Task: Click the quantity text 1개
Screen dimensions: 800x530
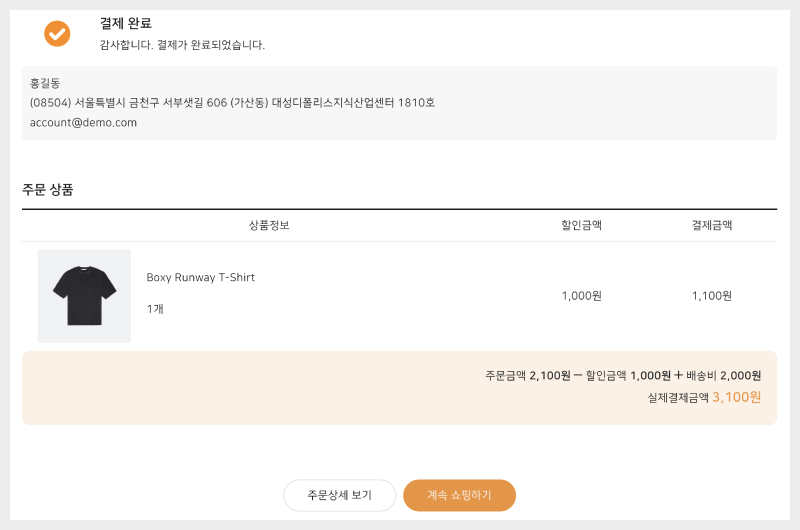Action: 155,309
